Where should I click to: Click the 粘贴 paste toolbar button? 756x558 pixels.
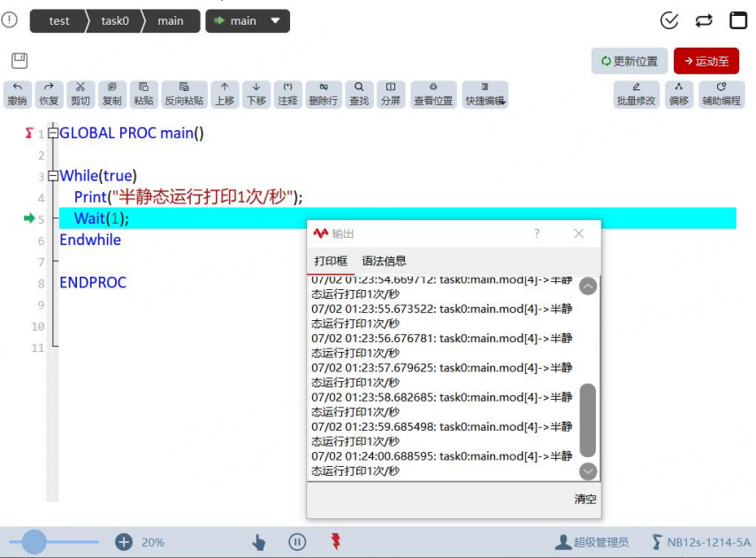[x=143, y=94]
